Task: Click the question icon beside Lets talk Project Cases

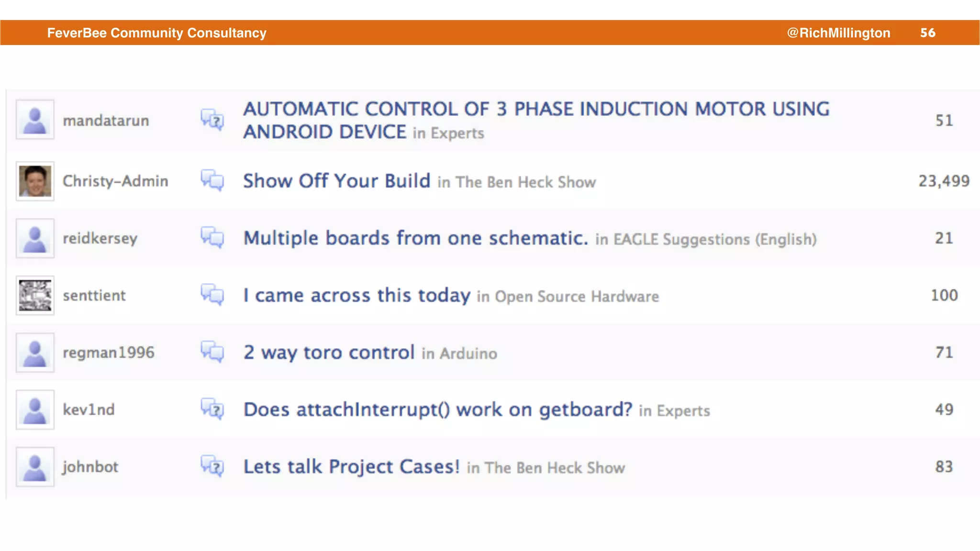Action: point(212,466)
